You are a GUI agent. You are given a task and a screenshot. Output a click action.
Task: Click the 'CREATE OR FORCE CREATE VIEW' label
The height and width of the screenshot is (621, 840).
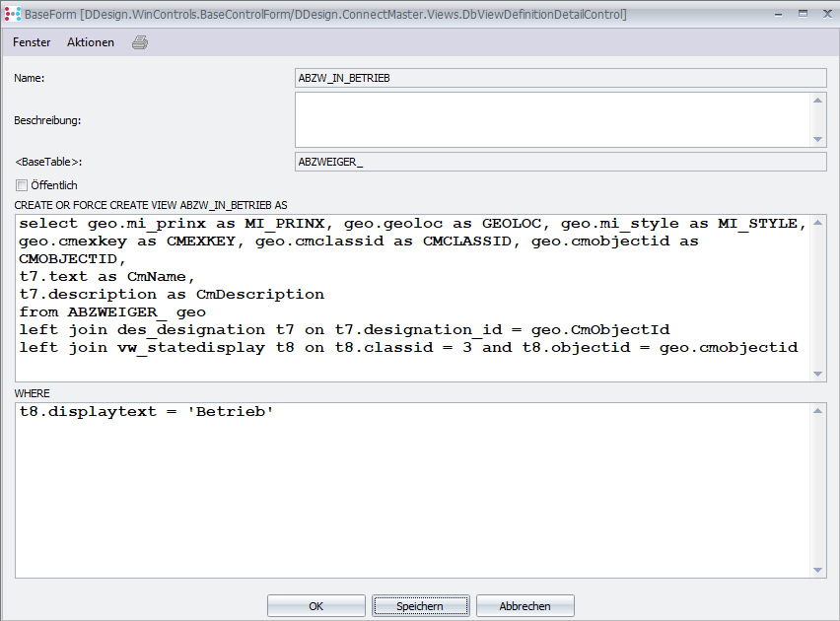tap(151, 205)
